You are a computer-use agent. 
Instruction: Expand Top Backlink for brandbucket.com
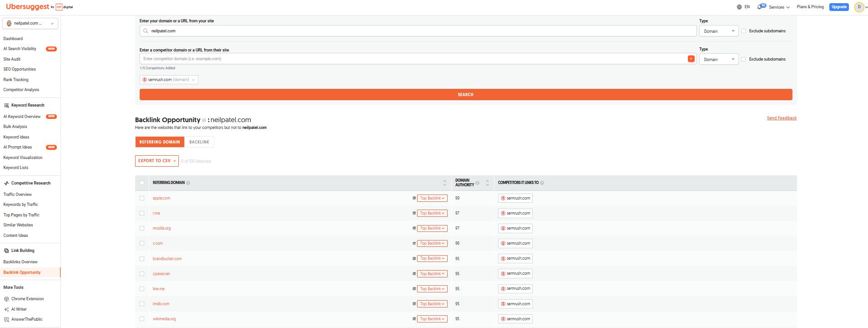coord(432,258)
